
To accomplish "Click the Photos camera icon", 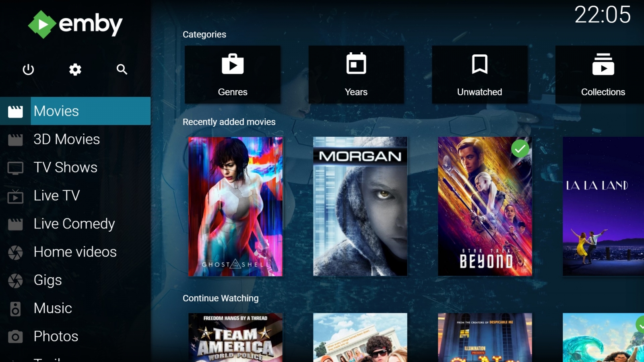I will tap(15, 337).
